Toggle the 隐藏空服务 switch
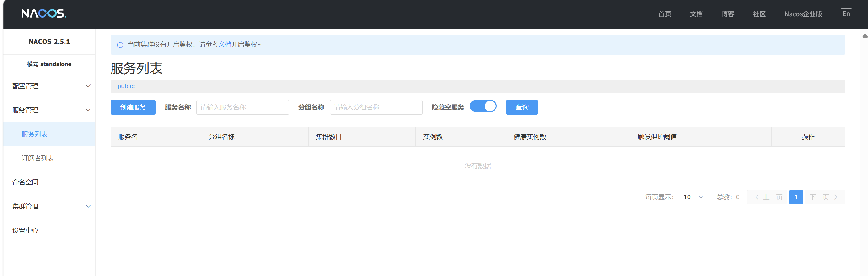Image resolution: width=868 pixels, height=276 pixels. tap(483, 106)
